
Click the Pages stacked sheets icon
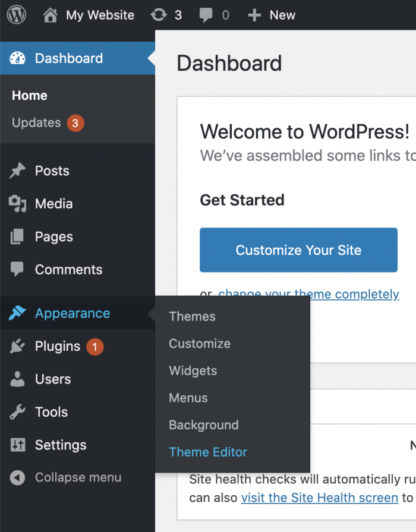[17, 236]
